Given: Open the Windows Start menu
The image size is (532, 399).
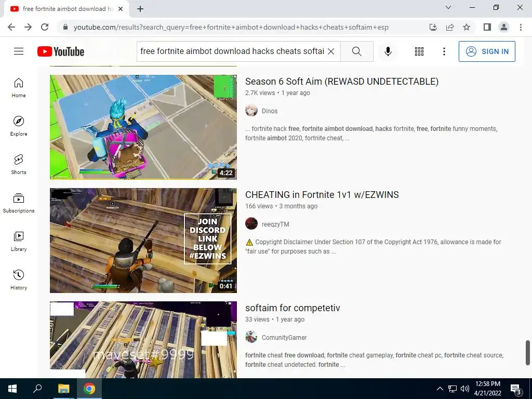Looking at the screenshot, I should pyautogui.click(x=12, y=389).
